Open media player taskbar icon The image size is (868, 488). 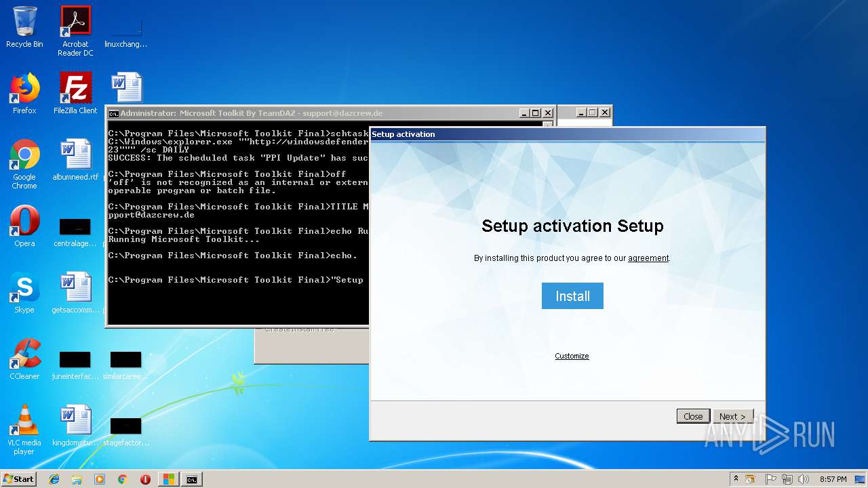(100, 479)
